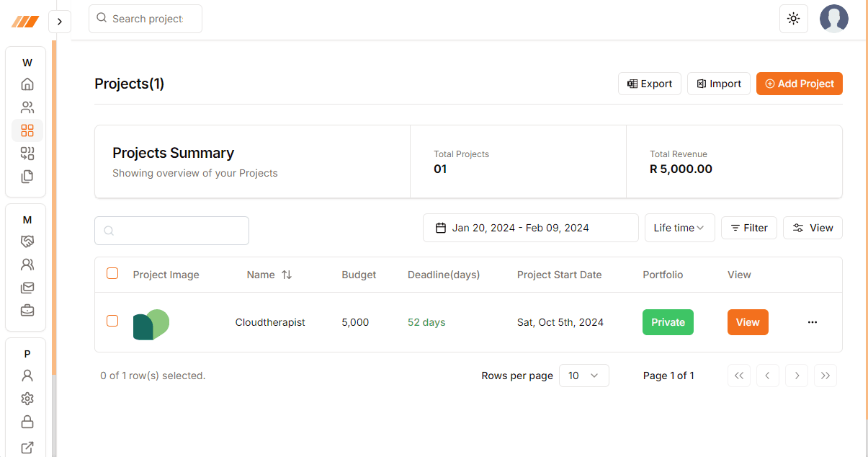Viewport: 868px width, 457px height.
Task: Open the Life time dropdown
Action: pyautogui.click(x=679, y=228)
